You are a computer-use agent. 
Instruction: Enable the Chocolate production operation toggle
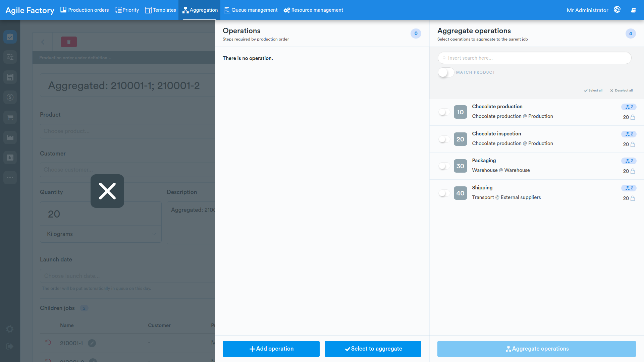click(x=444, y=112)
